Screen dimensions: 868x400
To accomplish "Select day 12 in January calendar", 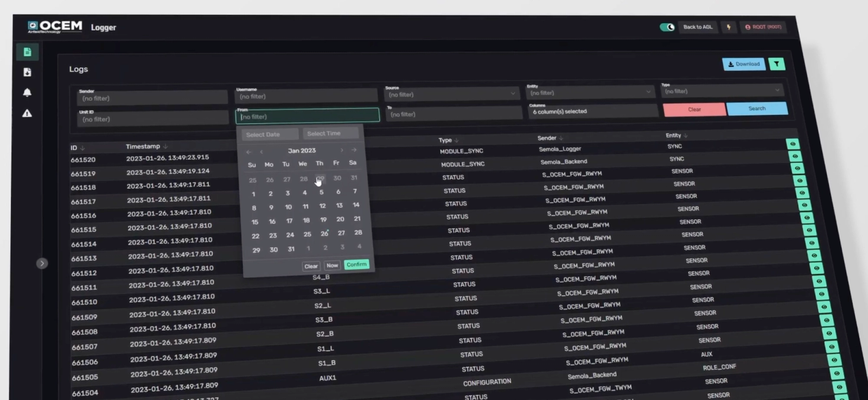I will click(322, 206).
